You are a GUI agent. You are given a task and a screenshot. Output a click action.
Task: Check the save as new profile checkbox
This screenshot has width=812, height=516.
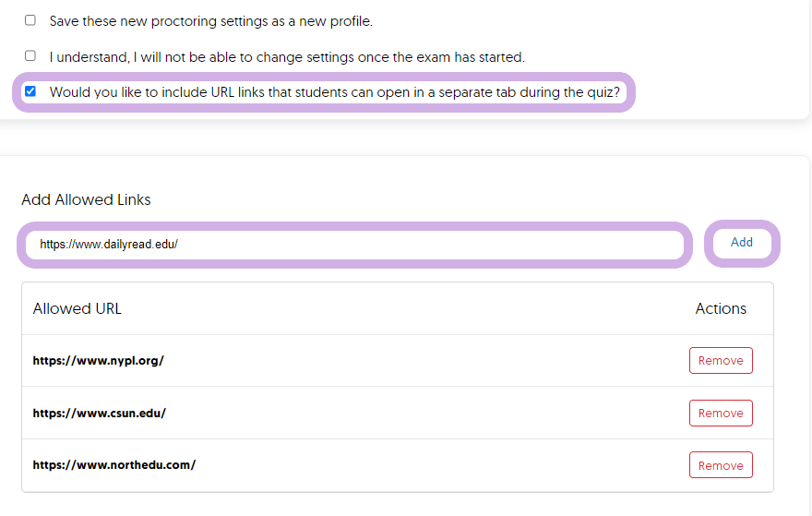click(30, 19)
